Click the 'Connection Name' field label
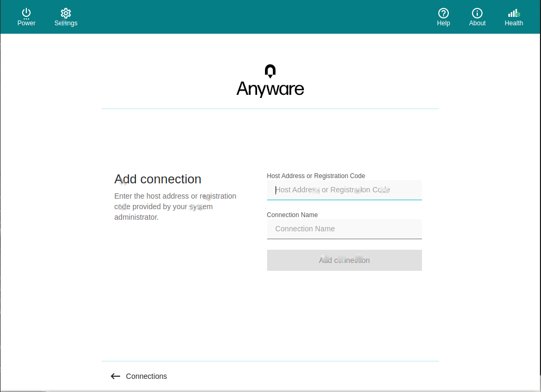The height and width of the screenshot is (392, 541). [292, 215]
